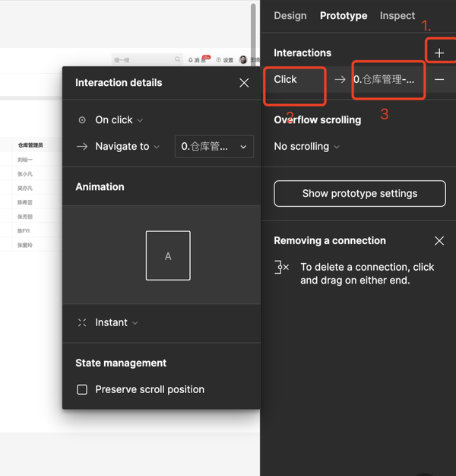Screen dimensions: 456x476
Task: Switch to the Design tab
Action: 290,15
